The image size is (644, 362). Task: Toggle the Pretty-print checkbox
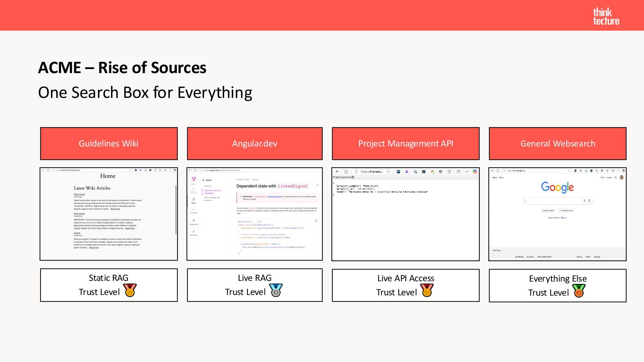click(353, 177)
